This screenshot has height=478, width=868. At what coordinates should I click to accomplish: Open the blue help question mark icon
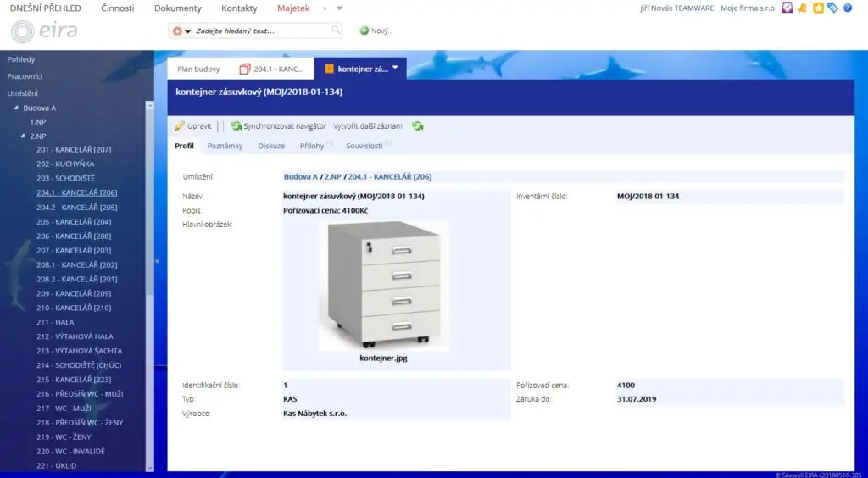click(x=847, y=8)
